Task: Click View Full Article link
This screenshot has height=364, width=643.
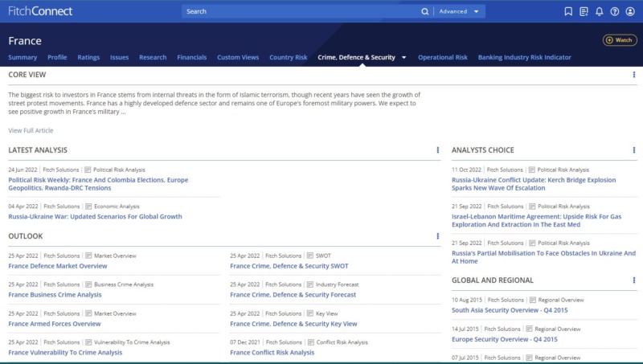Action: (31, 130)
